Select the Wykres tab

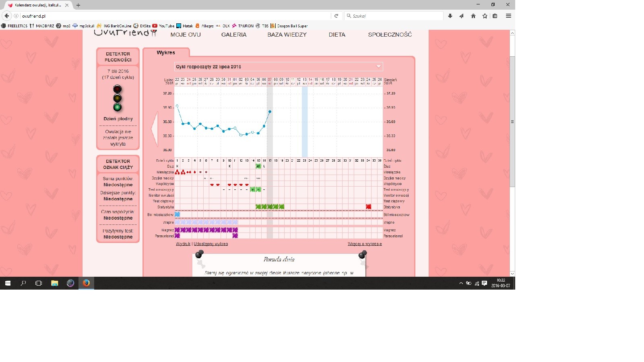(166, 53)
